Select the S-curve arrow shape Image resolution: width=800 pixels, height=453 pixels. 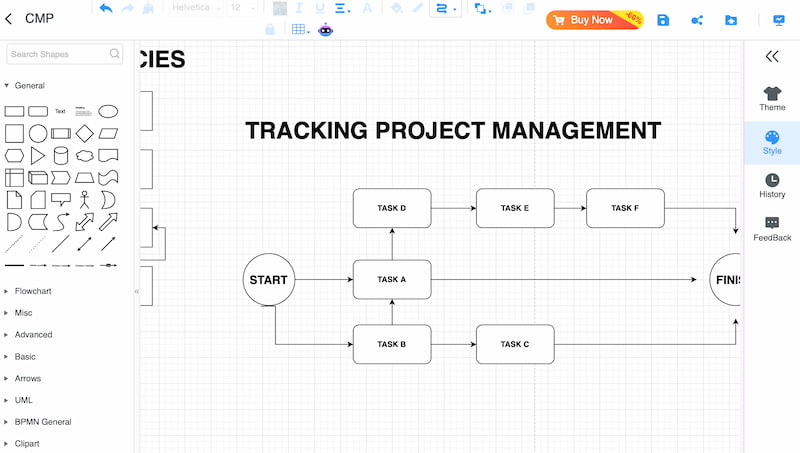click(61, 222)
